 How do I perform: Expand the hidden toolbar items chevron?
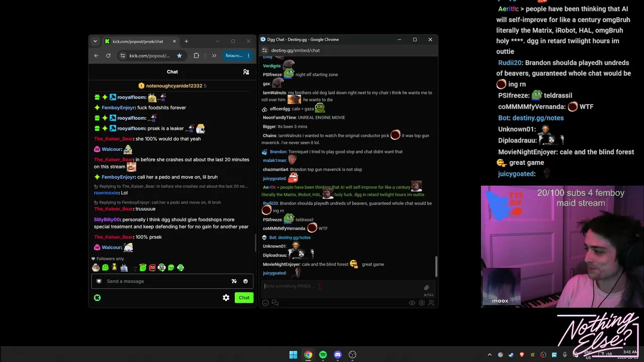click(214, 55)
